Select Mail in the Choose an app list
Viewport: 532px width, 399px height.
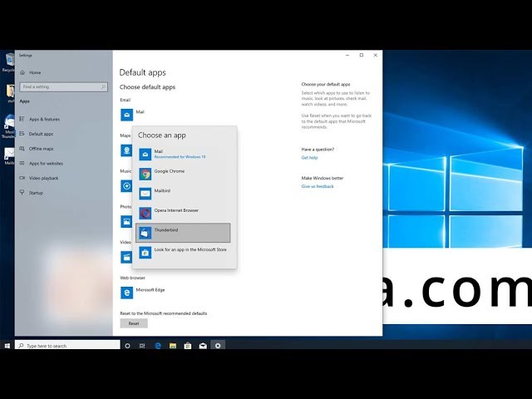pyautogui.click(x=183, y=154)
